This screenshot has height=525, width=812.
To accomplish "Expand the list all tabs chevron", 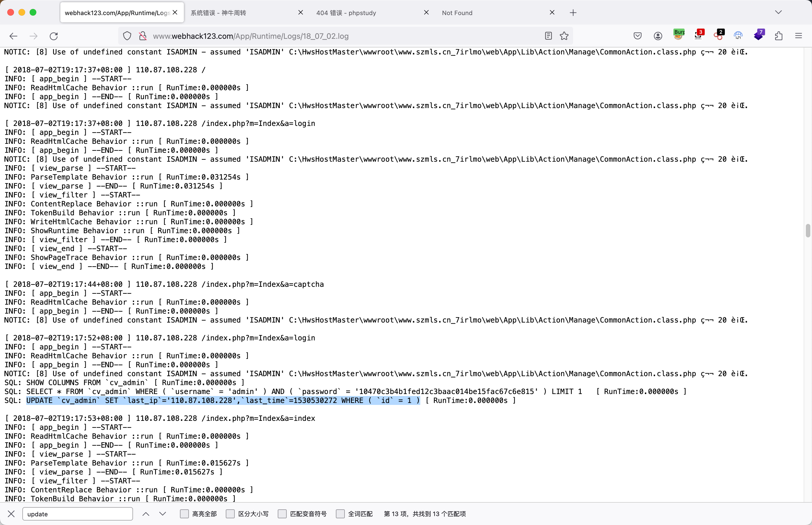I will 778,12.
